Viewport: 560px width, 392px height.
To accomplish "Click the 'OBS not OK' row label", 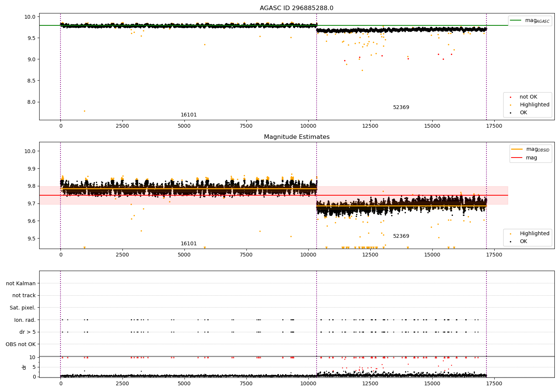I will coord(21,344).
